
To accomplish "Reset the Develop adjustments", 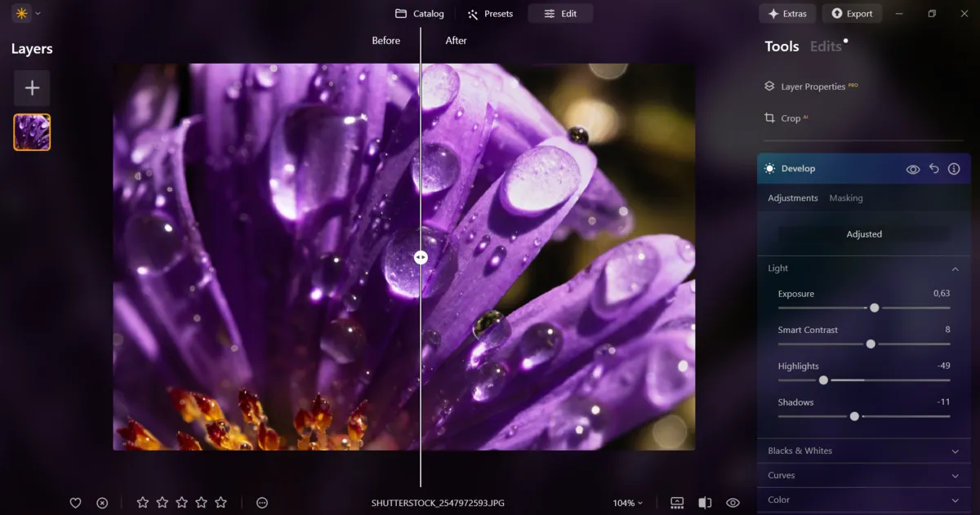I will [x=933, y=168].
